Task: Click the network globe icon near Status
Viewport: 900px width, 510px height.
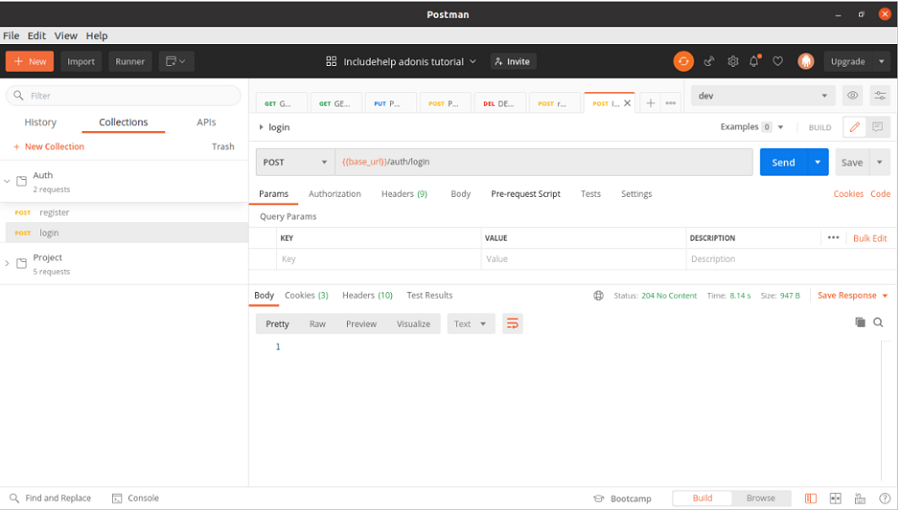Action: coord(599,295)
